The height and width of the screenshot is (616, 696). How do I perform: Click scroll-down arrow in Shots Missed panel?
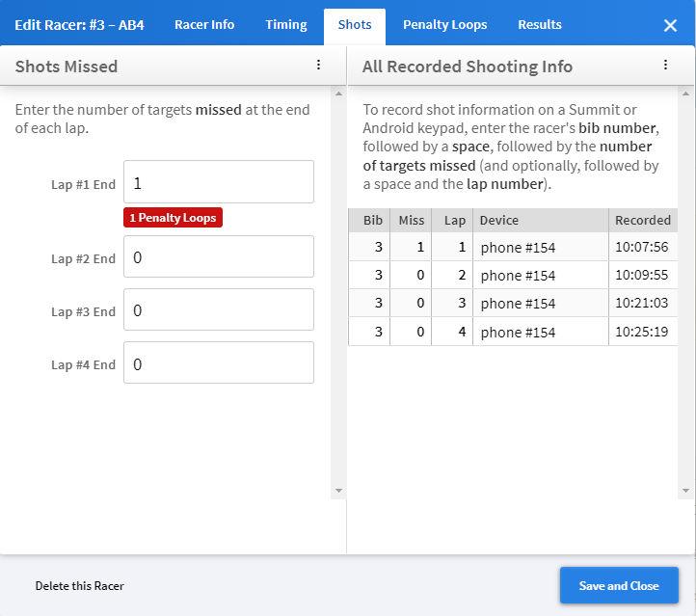tap(337, 491)
